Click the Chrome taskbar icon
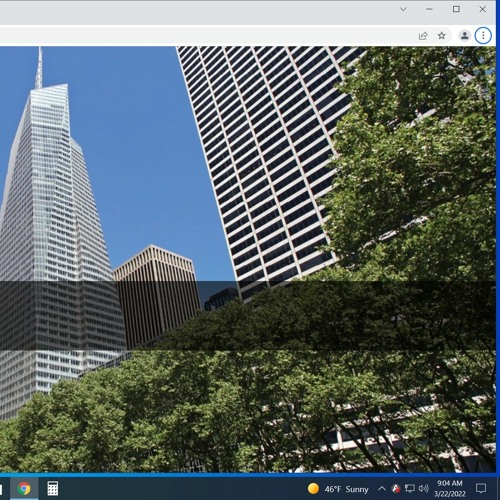Viewport: 500px width, 500px height. click(24, 488)
